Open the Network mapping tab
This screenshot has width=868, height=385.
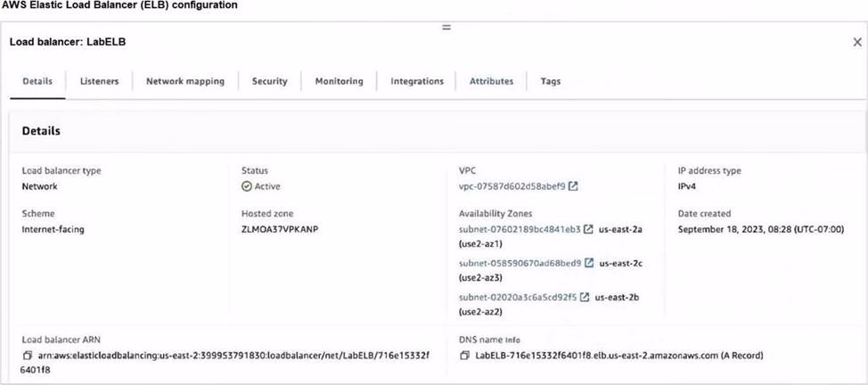pyautogui.click(x=185, y=81)
